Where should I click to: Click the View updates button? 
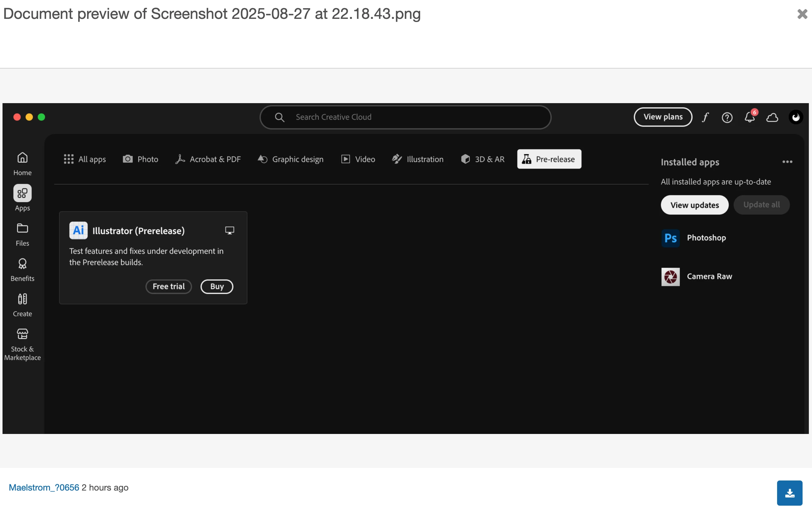pos(694,205)
